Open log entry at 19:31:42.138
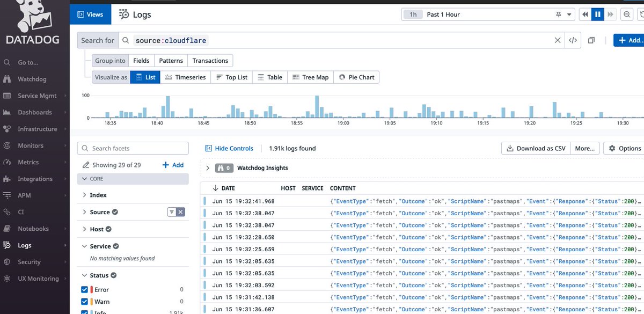 click(x=422, y=297)
